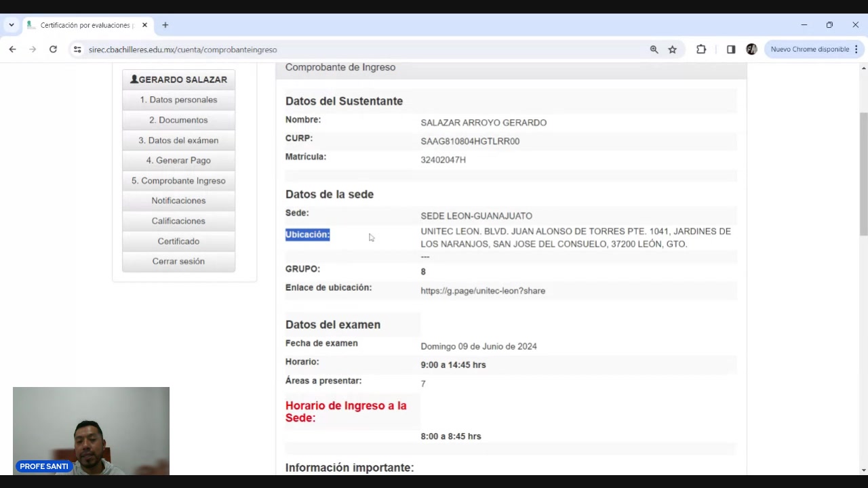The height and width of the screenshot is (488, 868).
Task: Click the zoom magnifier icon in address bar
Action: click(654, 49)
